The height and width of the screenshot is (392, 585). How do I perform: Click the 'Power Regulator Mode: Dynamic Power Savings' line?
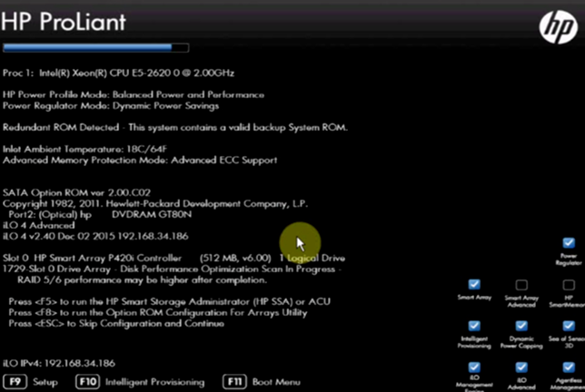tap(111, 106)
